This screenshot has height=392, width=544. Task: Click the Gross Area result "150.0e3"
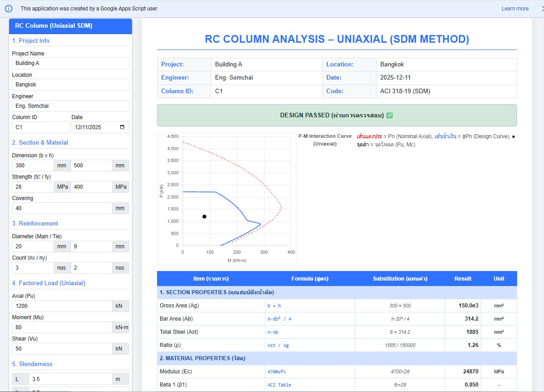pos(468,305)
